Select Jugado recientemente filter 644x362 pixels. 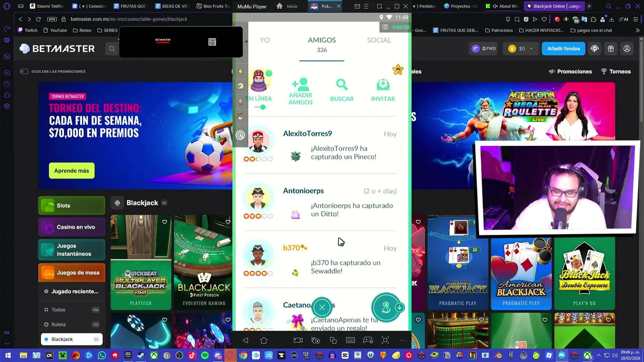(x=71, y=292)
